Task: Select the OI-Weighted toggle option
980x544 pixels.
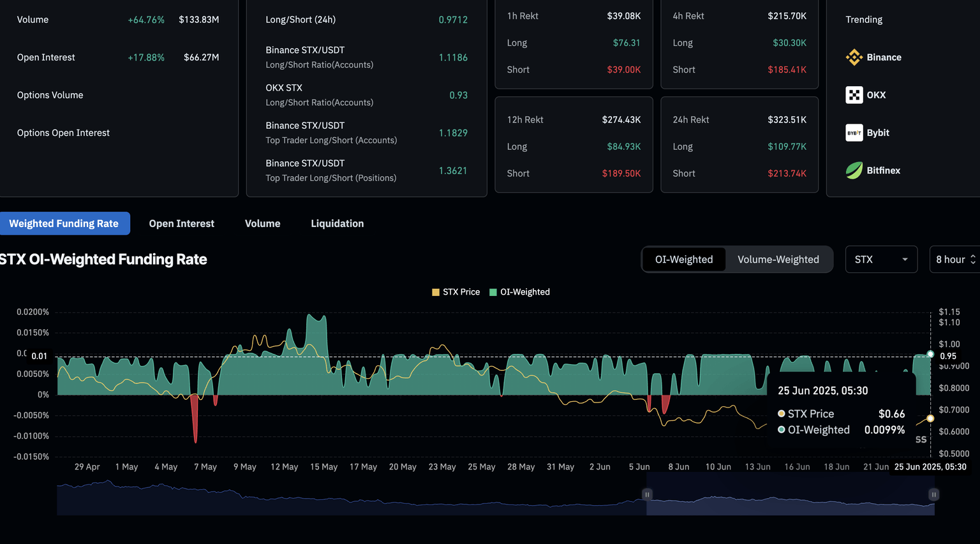Action: tap(683, 260)
